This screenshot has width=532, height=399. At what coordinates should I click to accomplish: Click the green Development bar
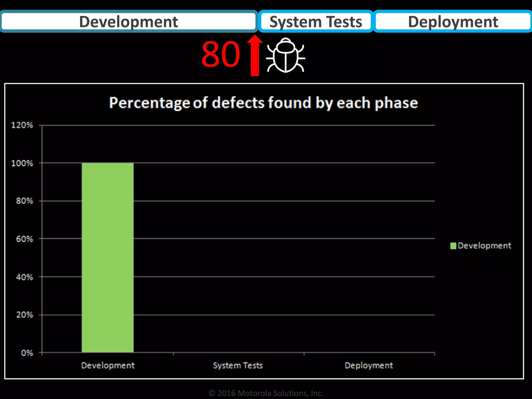(108, 257)
